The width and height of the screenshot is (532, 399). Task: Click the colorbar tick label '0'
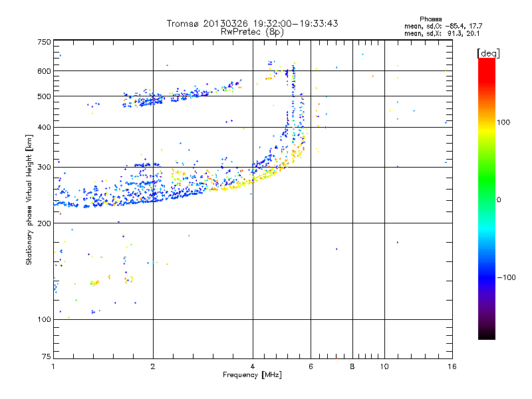click(x=499, y=200)
